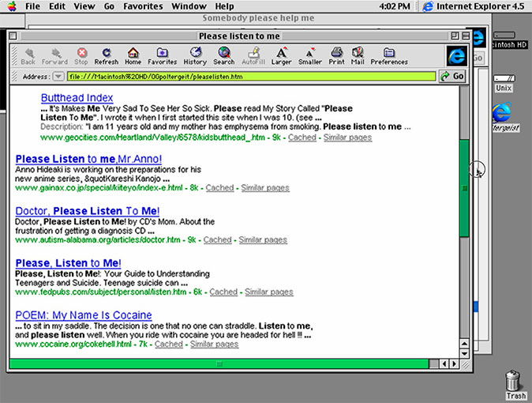532x403 pixels.
Task: Open the Window menu
Action: [189, 6]
